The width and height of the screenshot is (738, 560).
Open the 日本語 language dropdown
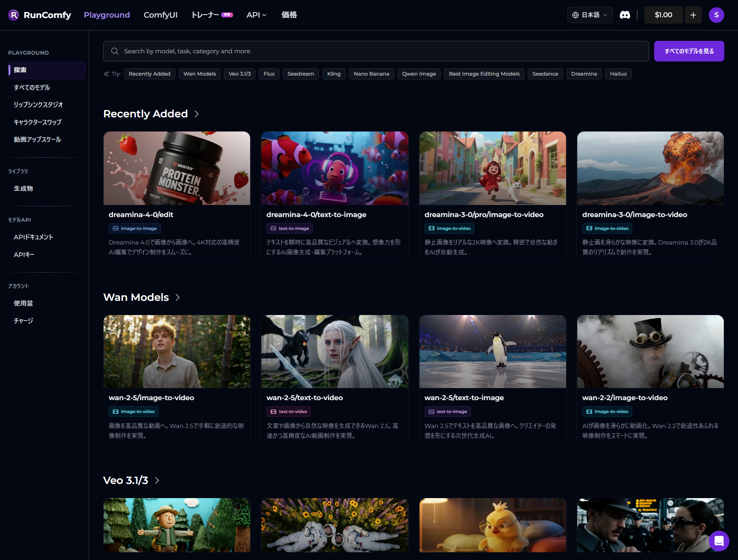coord(590,15)
